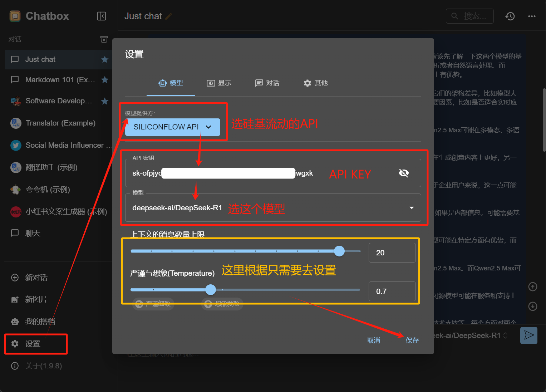Click the star on Software Developer

click(105, 101)
